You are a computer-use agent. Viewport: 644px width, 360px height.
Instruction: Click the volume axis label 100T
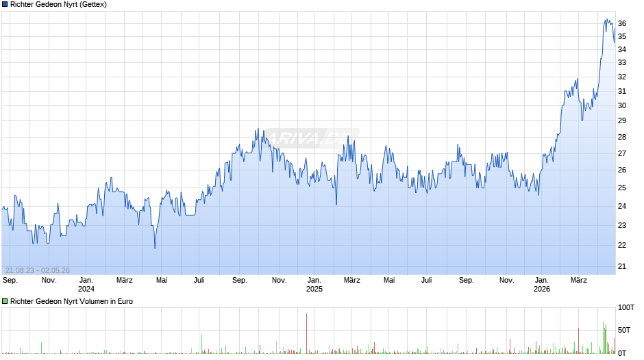coord(626,307)
